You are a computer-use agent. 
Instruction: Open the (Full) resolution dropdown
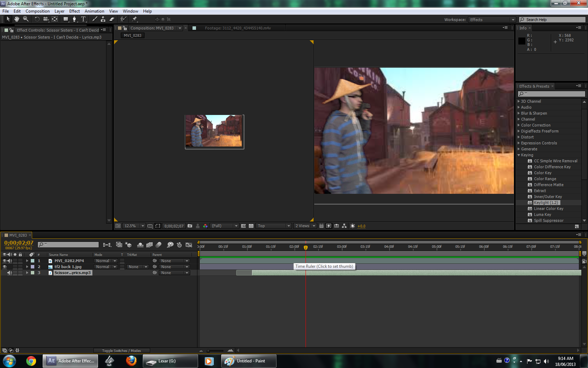[x=224, y=226]
